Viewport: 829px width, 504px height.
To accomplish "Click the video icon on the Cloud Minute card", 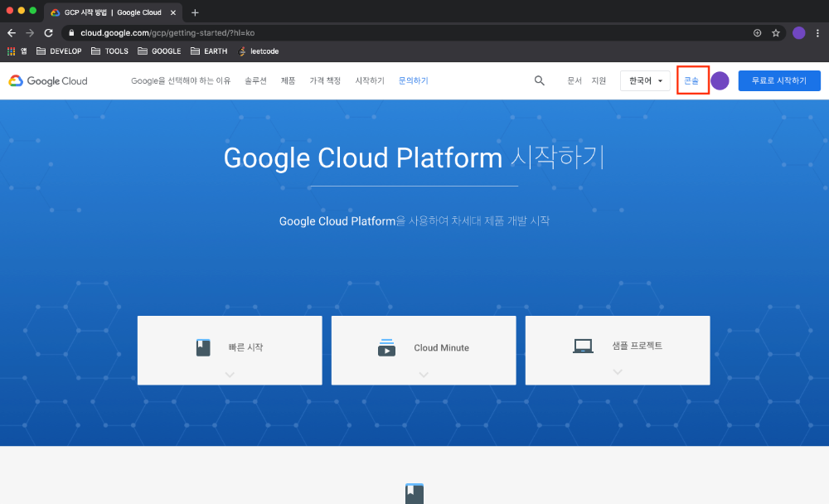I will coord(386,347).
